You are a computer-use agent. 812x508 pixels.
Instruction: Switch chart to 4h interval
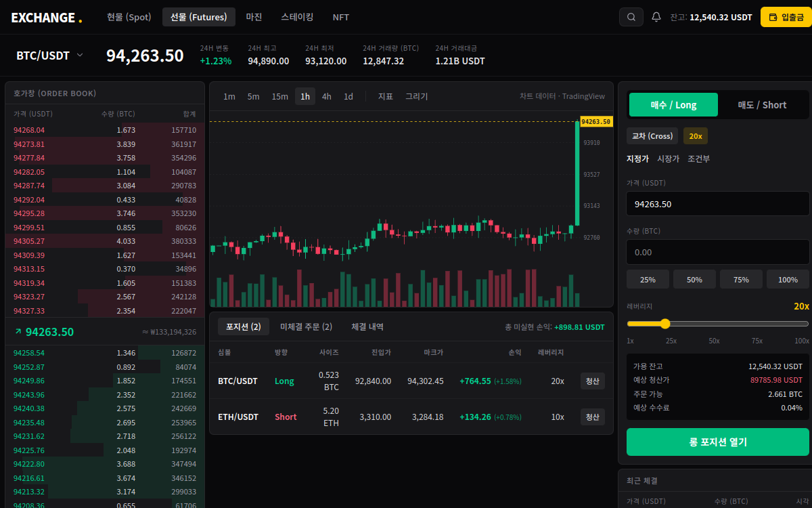326,96
